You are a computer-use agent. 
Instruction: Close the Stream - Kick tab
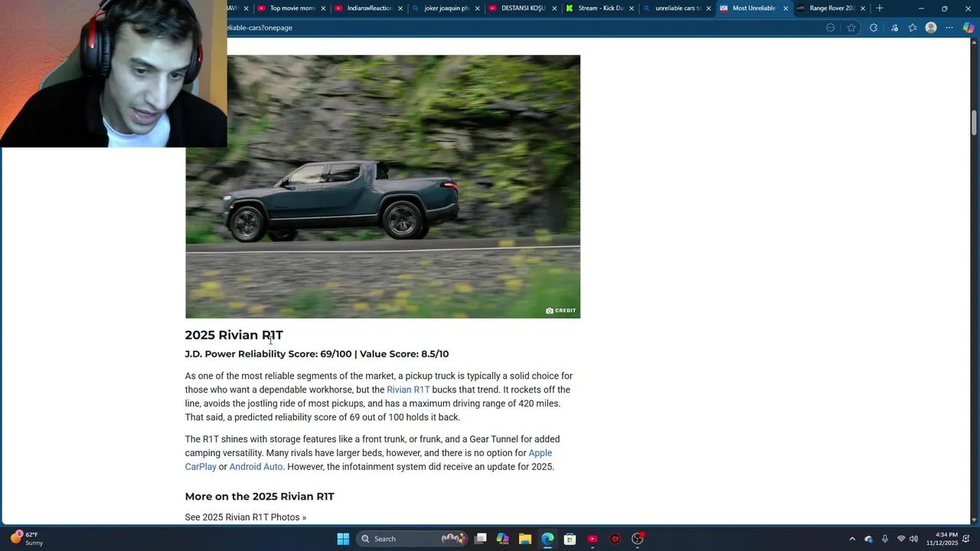[632, 8]
